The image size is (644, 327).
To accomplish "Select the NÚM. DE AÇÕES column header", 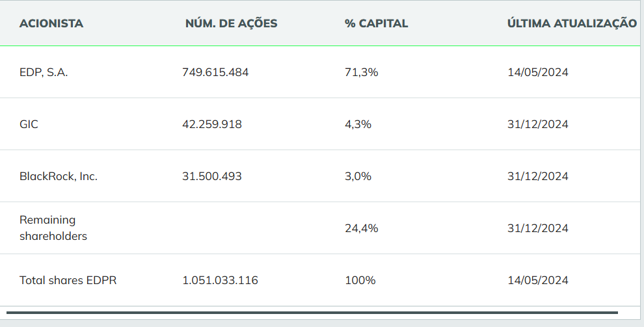I will pyautogui.click(x=231, y=23).
